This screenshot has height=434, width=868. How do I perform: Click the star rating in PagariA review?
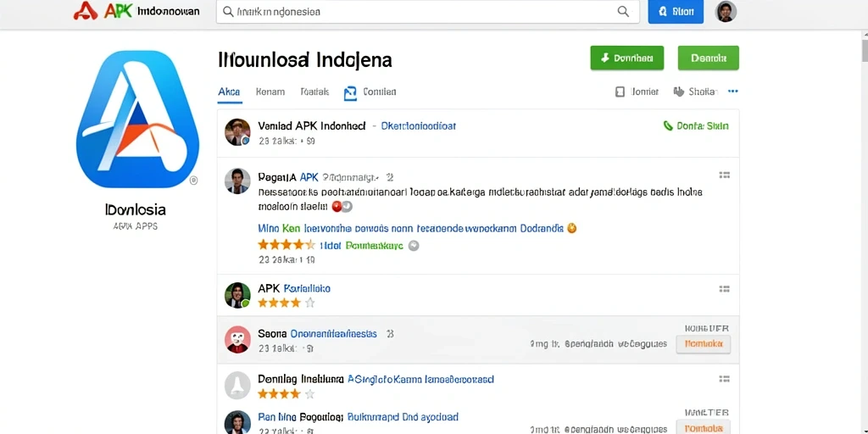coord(287,245)
